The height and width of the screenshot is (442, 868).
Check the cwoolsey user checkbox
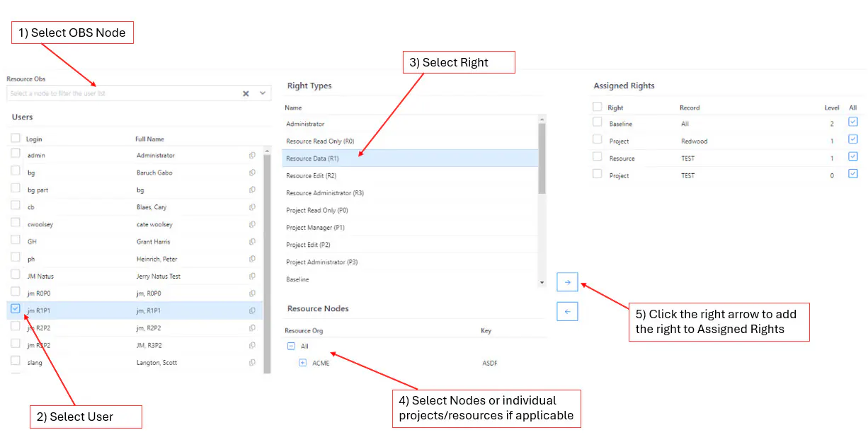[x=16, y=223]
